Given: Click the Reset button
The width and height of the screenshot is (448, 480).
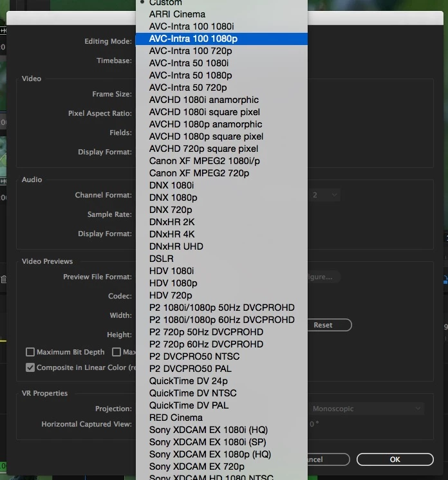Looking at the screenshot, I should (330, 325).
